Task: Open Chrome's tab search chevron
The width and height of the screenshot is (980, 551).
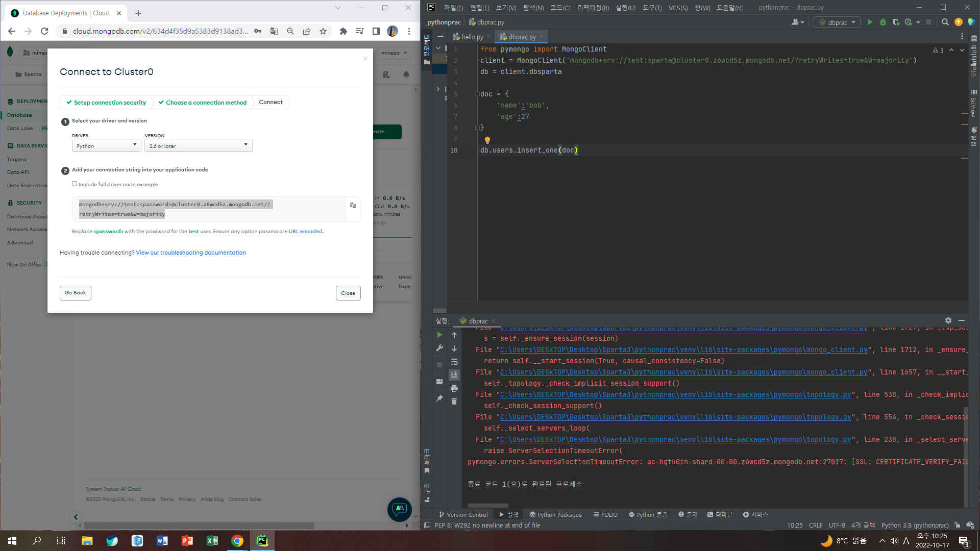Action: point(337,8)
